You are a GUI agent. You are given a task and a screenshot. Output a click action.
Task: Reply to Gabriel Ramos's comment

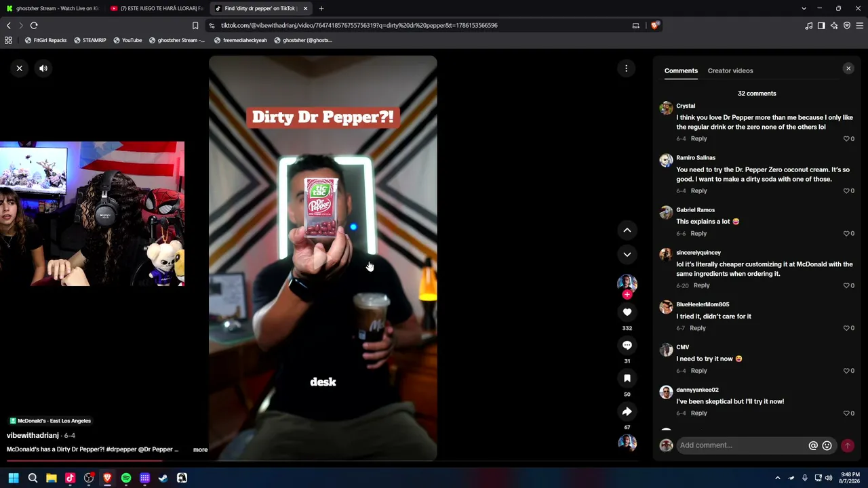point(698,234)
